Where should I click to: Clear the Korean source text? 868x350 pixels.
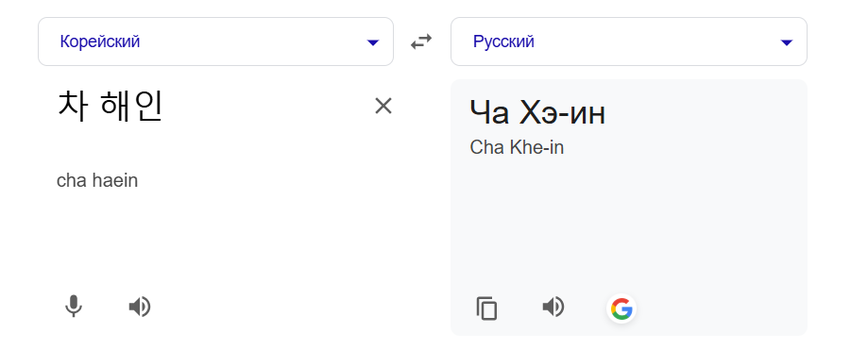383,106
